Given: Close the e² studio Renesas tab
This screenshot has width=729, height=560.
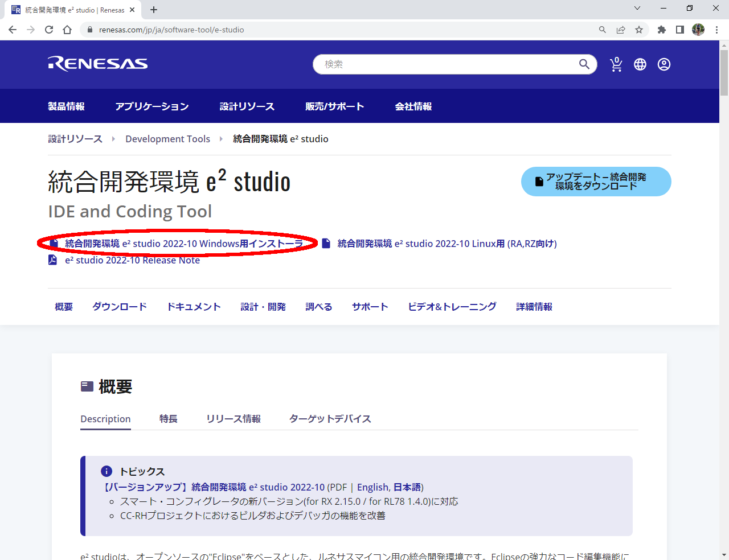Looking at the screenshot, I should 132,10.
